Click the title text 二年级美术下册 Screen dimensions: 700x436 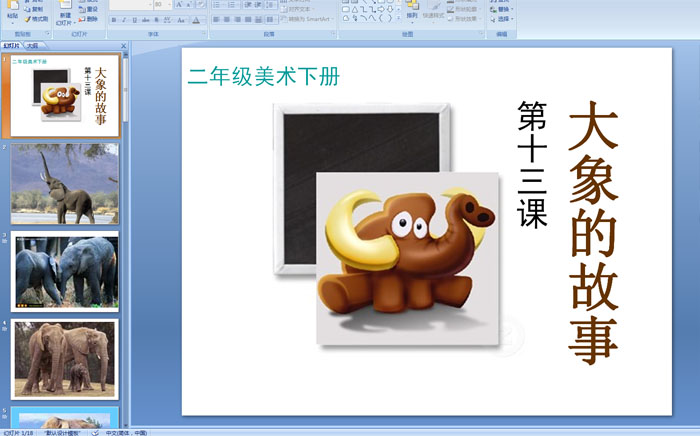264,76
